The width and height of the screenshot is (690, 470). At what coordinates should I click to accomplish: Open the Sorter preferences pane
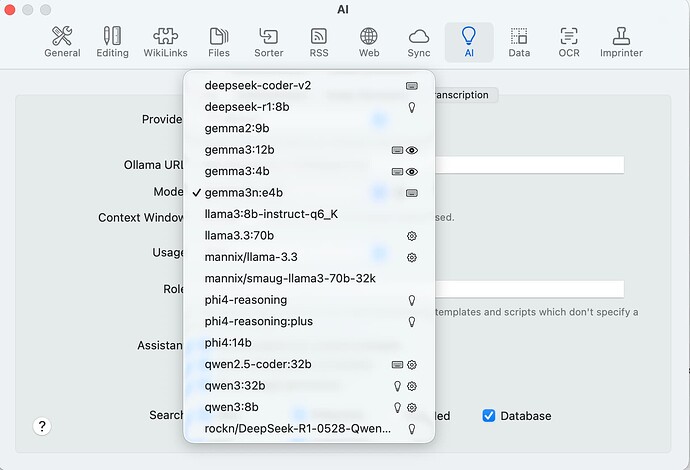[x=268, y=42]
